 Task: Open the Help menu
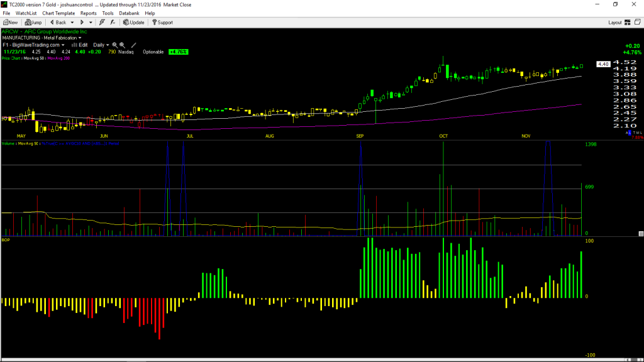coord(150,13)
